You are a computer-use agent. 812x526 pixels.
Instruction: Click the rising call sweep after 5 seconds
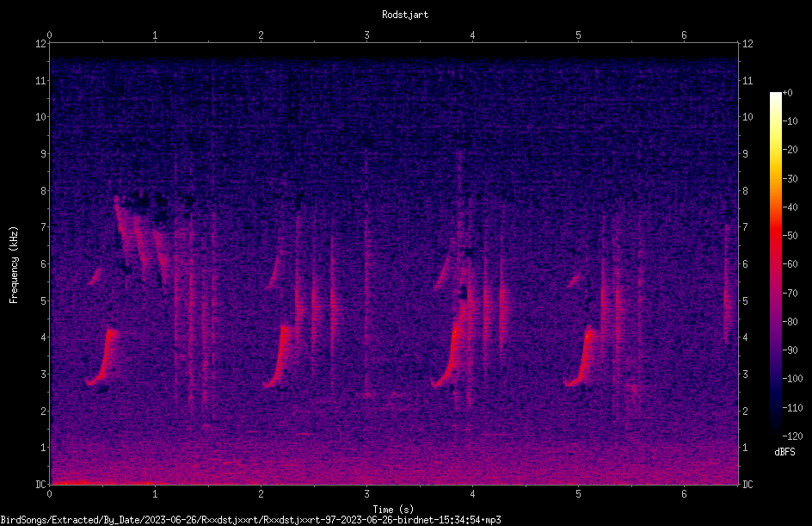(581, 356)
